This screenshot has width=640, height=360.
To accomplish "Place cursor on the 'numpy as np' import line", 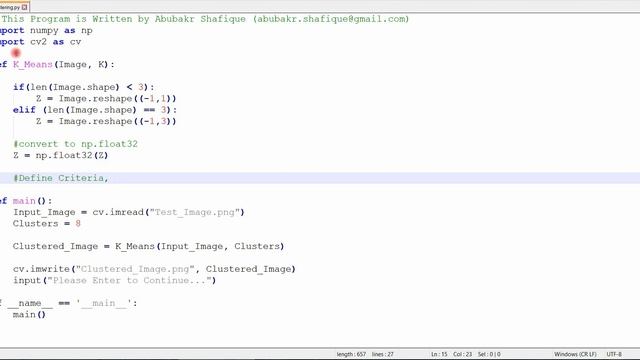I will (x=46, y=31).
